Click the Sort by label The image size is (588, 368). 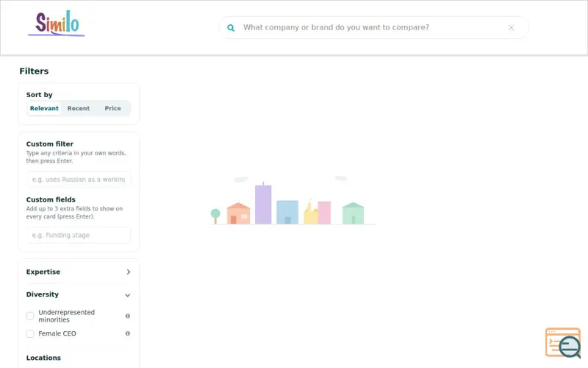(40, 95)
